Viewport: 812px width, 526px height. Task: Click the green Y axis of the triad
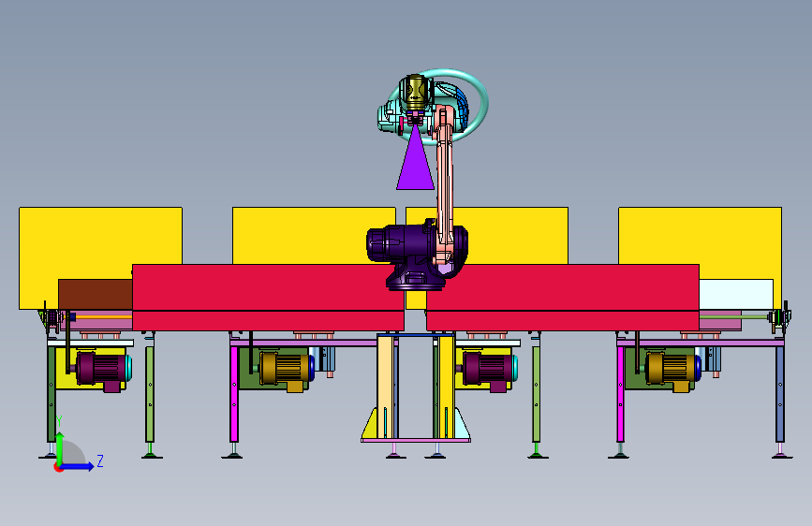point(60,447)
